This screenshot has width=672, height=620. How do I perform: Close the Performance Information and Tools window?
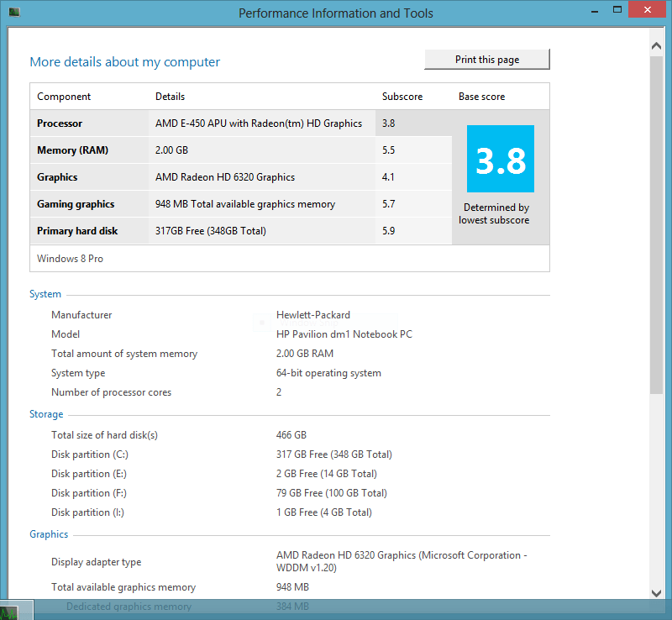tap(648, 9)
